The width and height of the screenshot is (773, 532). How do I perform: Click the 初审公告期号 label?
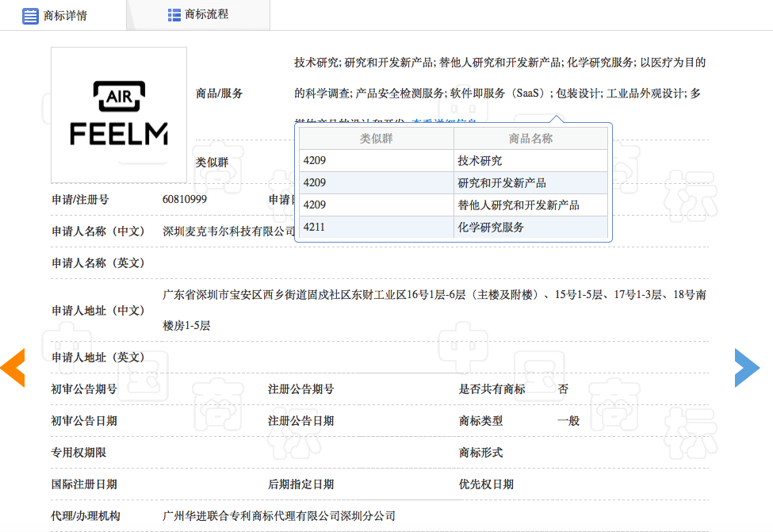pyautogui.click(x=84, y=389)
